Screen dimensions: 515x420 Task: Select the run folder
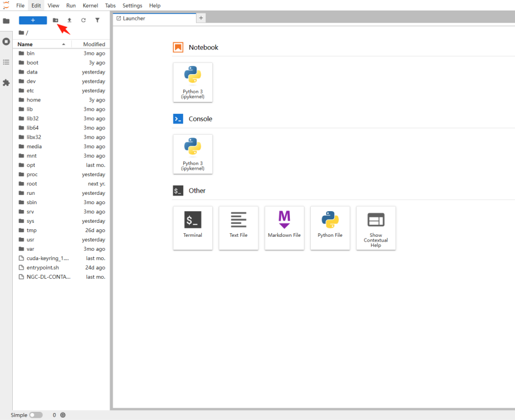tap(61, 193)
